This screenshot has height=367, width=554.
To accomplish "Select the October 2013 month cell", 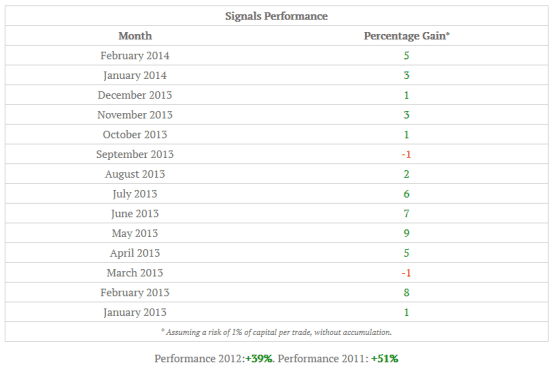I will click(x=135, y=135).
